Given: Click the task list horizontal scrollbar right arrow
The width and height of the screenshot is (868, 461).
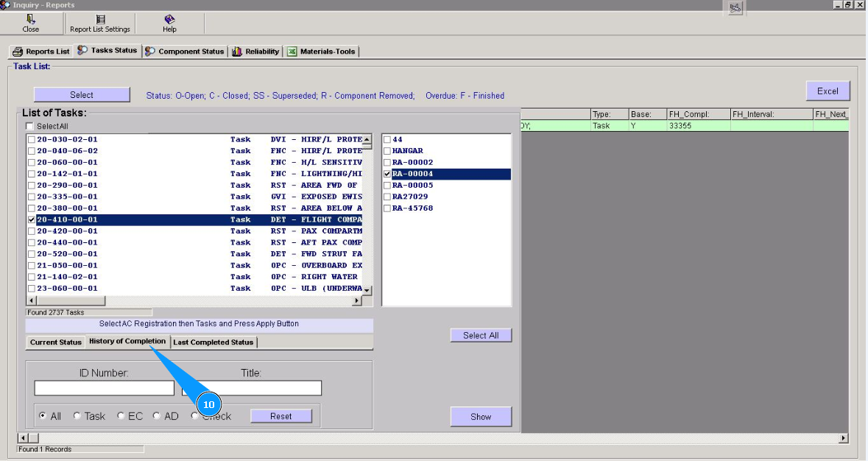Looking at the screenshot, I should (x=358, y=300).
